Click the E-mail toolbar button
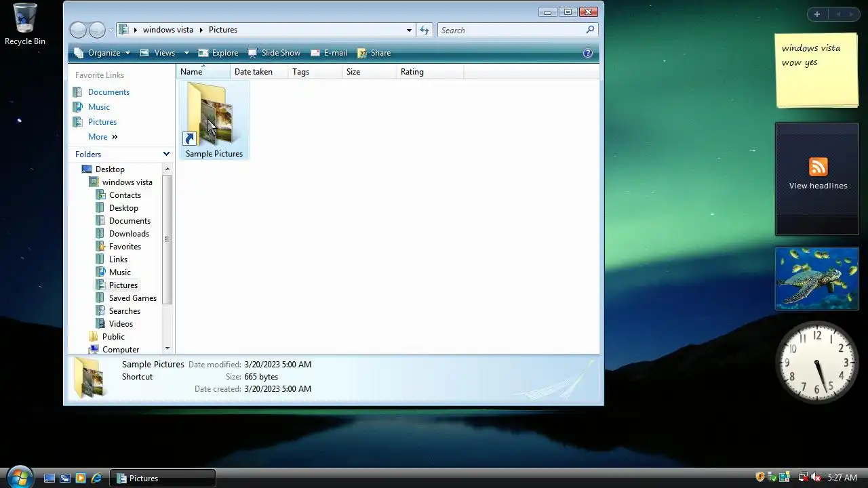 [328, 53]
